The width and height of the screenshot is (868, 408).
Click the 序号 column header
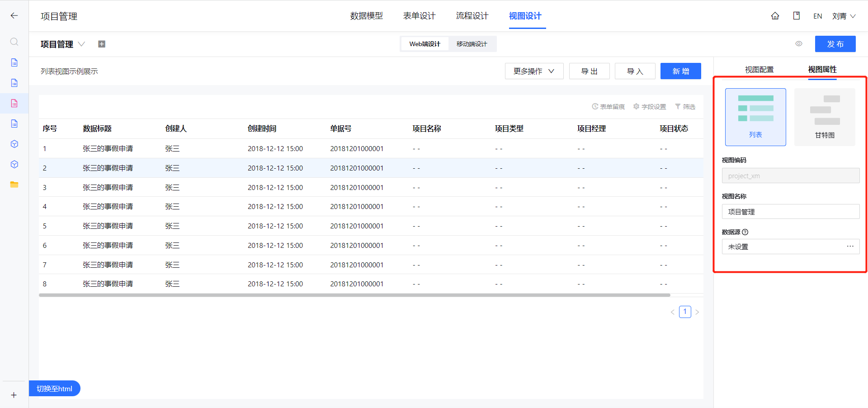pos(50,128)
